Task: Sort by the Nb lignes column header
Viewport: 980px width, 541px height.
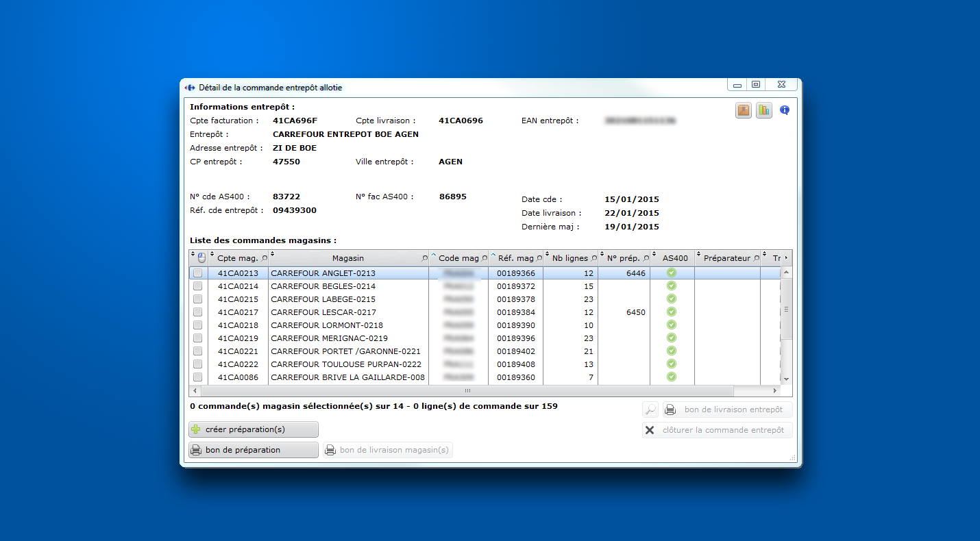Action: pyautogui.click(x=570, y=258)
